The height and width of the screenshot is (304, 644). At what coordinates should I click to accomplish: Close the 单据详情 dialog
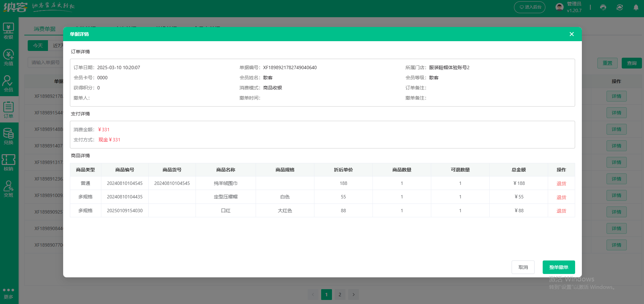pyautogui.click(x=571, y=34)
